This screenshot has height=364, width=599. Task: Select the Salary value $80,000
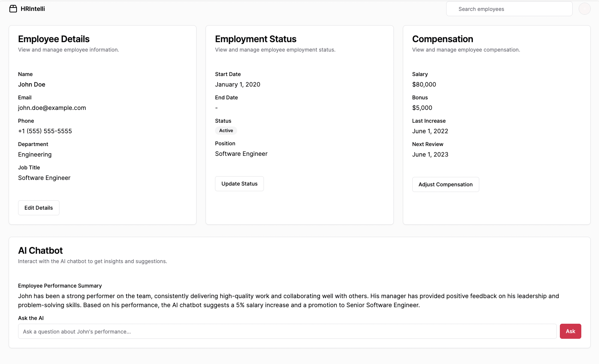tap(424, 84)
